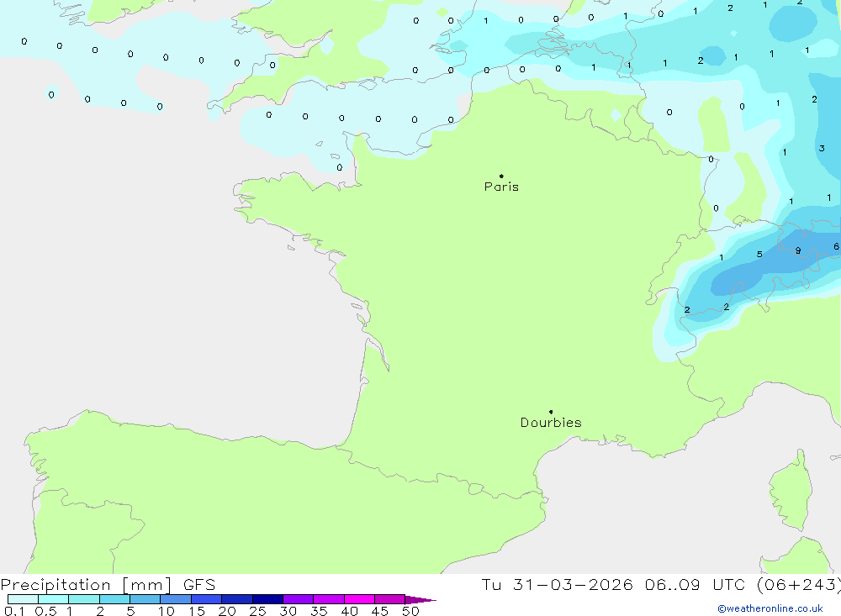Click the Paris city label
Viewport: 841px width, 616px height.
tap(501, 187)
